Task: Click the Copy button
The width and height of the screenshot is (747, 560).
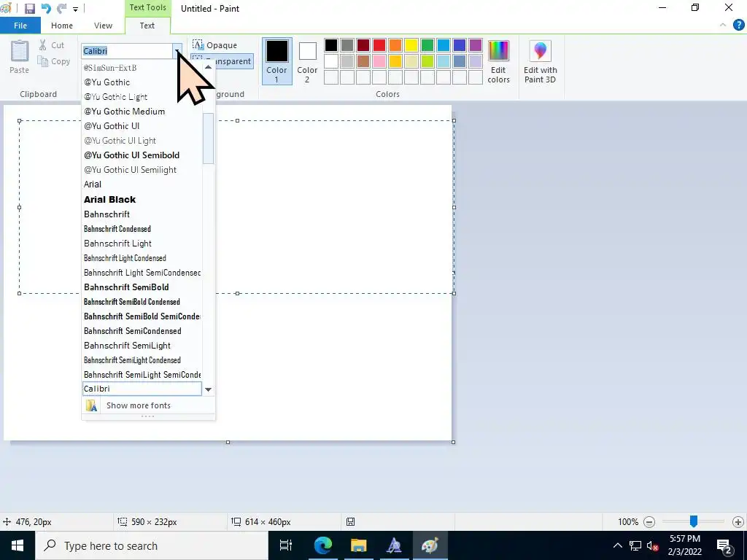Action: (54, 61)
